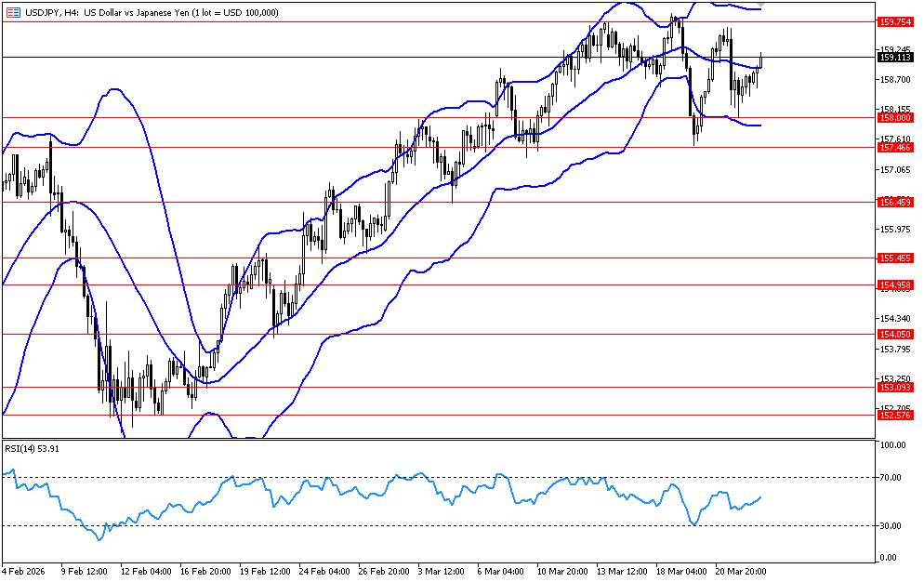Click the 70.00 level on RSI scale
The image size is (924, 582).
[x=891, y=477]
